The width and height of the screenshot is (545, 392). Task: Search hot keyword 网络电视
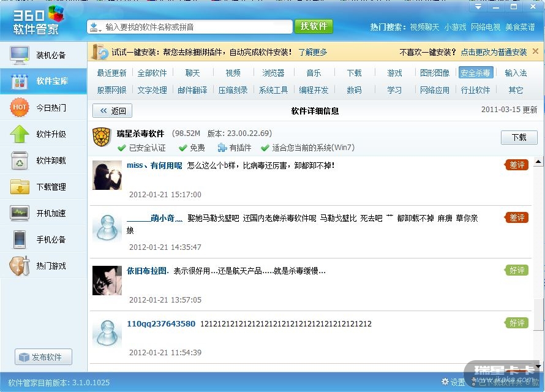click(486, 27)
